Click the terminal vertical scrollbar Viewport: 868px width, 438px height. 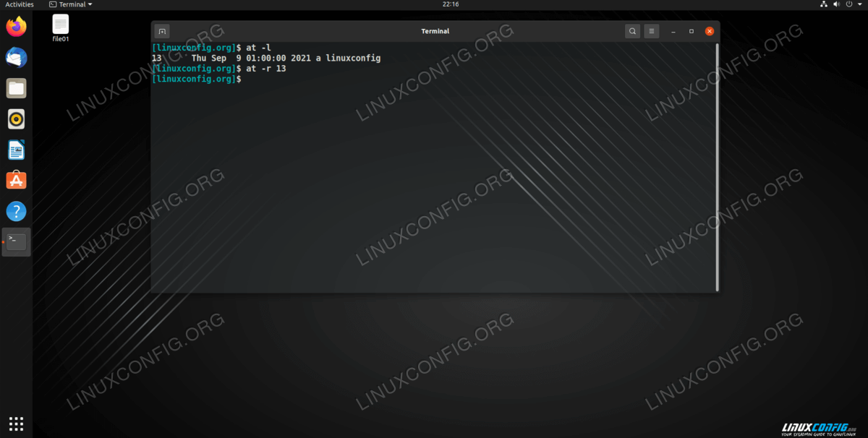(x=717, y=166)
